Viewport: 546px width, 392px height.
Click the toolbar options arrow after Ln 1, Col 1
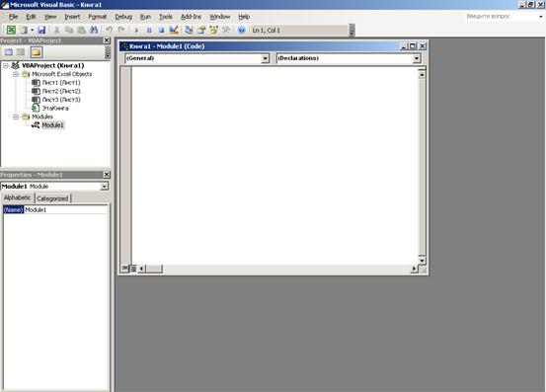click(x=352, y=31)
